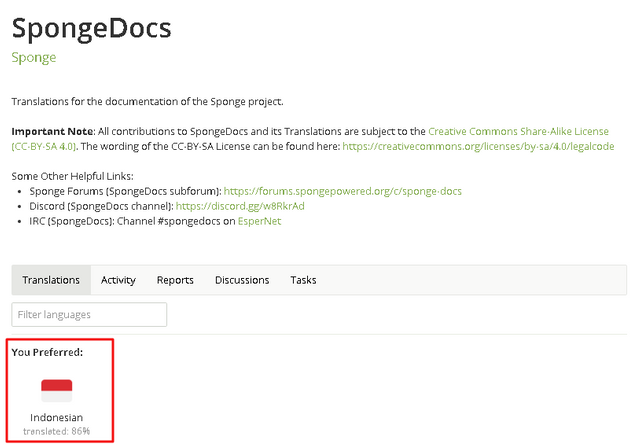Image resolution: width=640 pixels, height=445 pixels.
Task: Open the Reports tab
Action: click(175, 280)
